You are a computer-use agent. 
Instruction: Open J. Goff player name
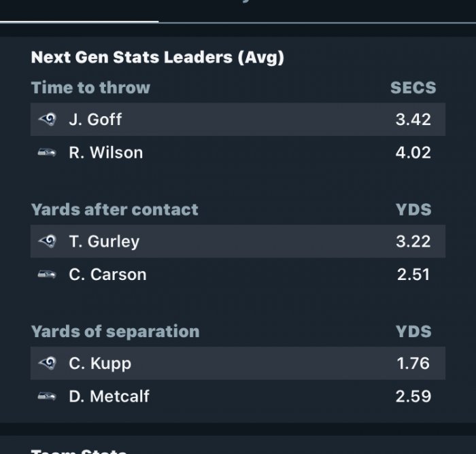pos(95,119)
